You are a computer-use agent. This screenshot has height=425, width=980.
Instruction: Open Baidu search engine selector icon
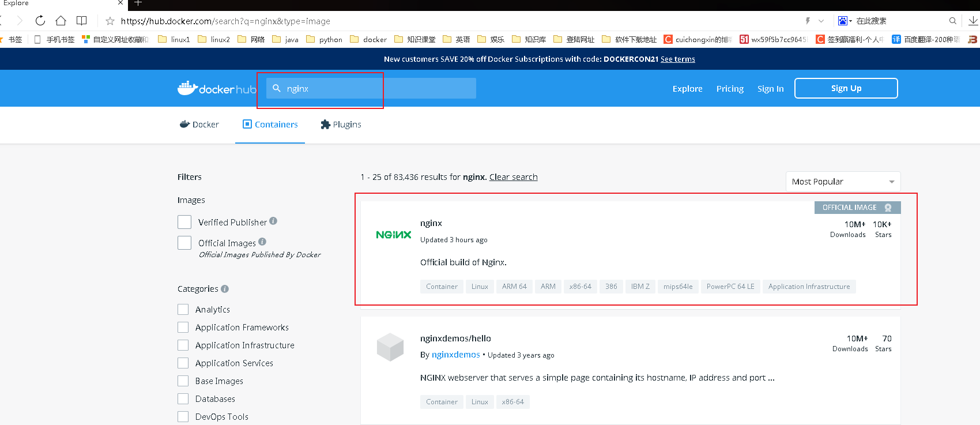[845, 21]
